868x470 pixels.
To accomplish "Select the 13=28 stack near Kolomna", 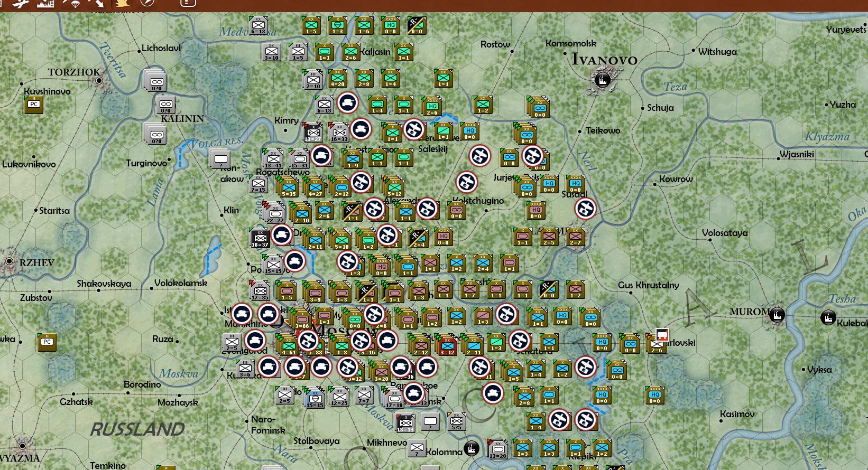I will 497,448.
